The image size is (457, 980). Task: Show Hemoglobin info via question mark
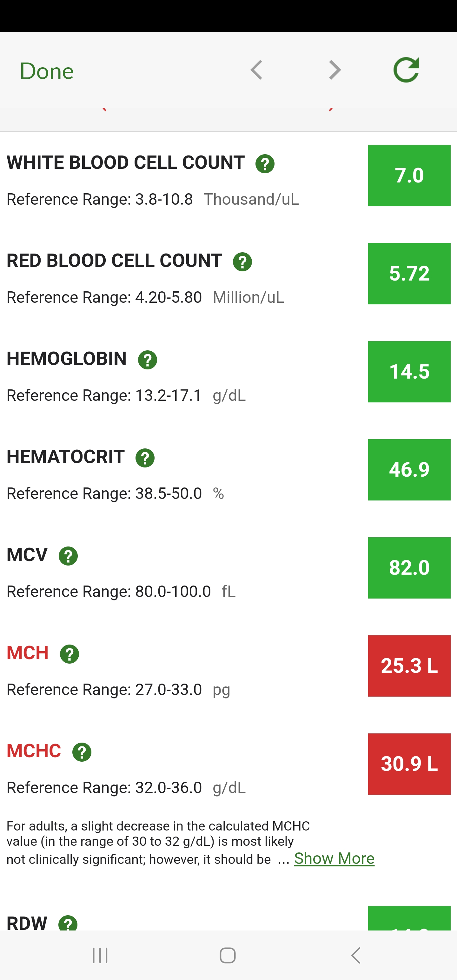pyautogui.click(x=147, y=360)
